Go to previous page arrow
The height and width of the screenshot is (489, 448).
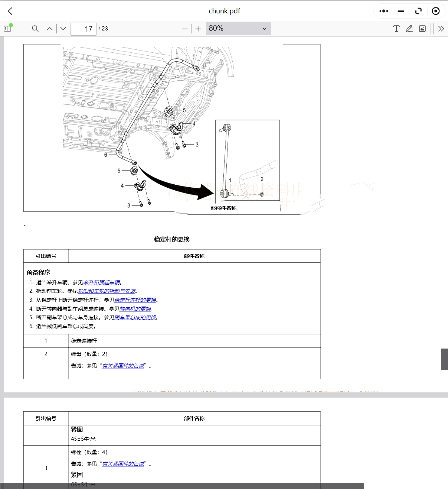[49, 29]
